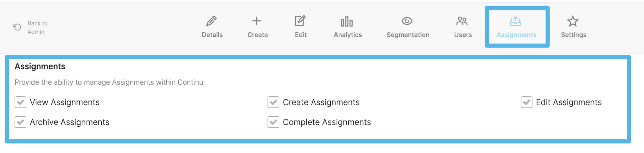The image size is (644, 153).
Task: Open the Settings star icon
Action: pos(573,21)
